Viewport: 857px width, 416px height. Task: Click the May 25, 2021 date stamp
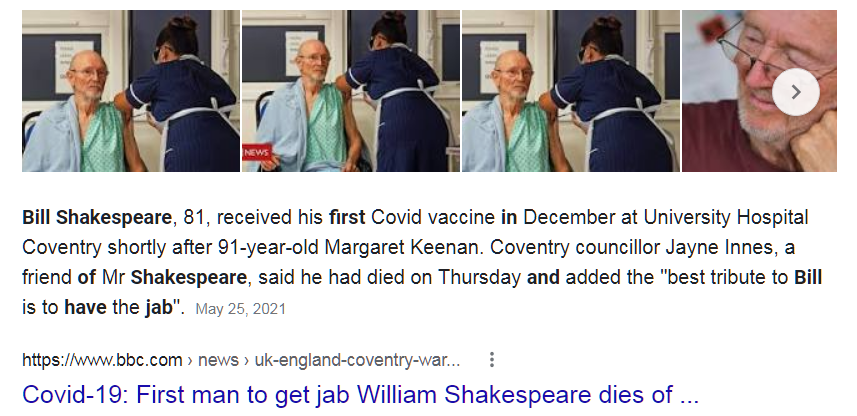(x=240, y=309)
